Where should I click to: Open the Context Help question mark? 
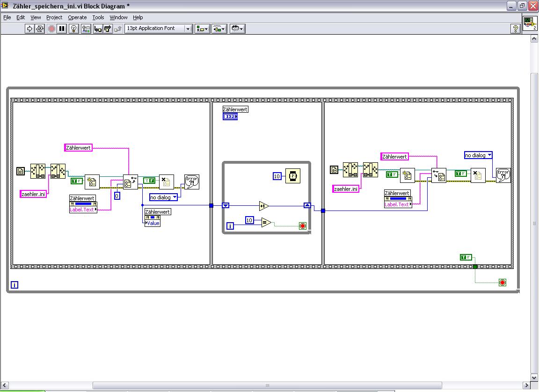point(515,29)
